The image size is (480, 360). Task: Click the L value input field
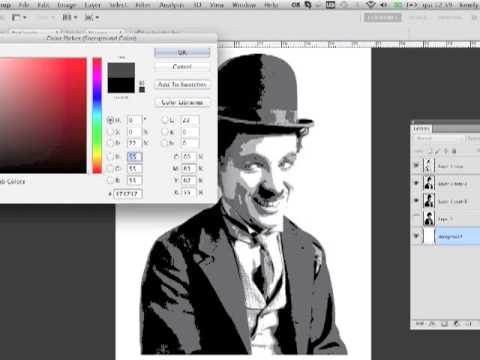pyautogui.click(x=190, y=120)
